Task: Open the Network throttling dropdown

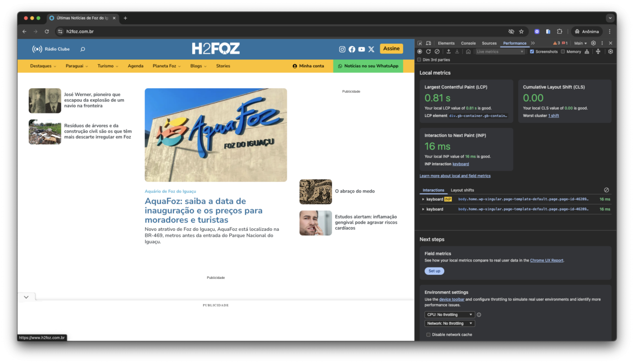Action: 449,323
